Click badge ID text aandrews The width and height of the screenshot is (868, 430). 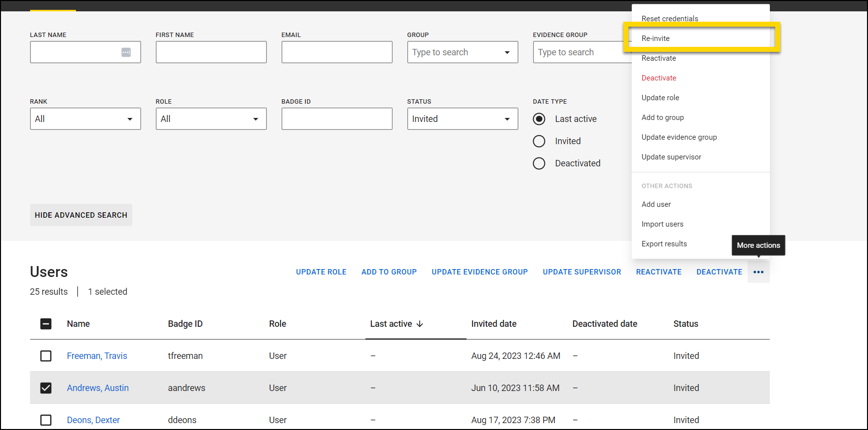pos(186,388)
